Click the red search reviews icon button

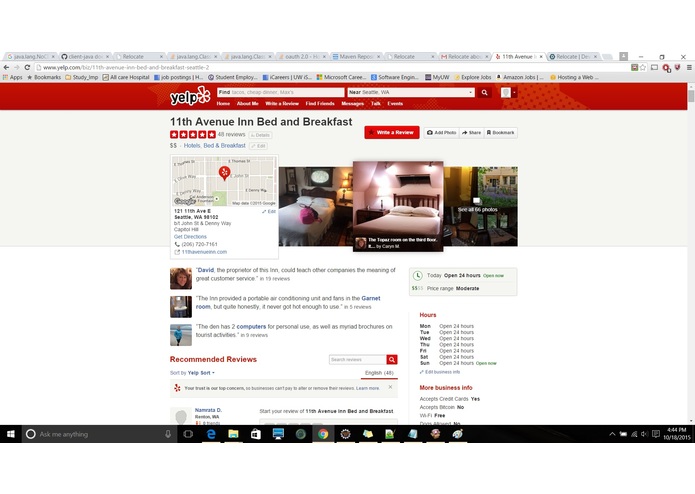pyautogui.click(x=392, y=359)
